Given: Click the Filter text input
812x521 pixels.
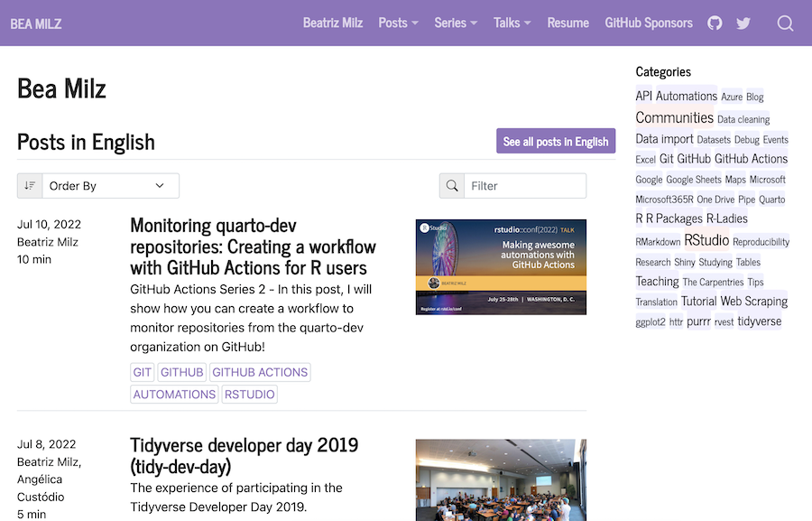Looking at the screenshot, I should pos(525,186).
